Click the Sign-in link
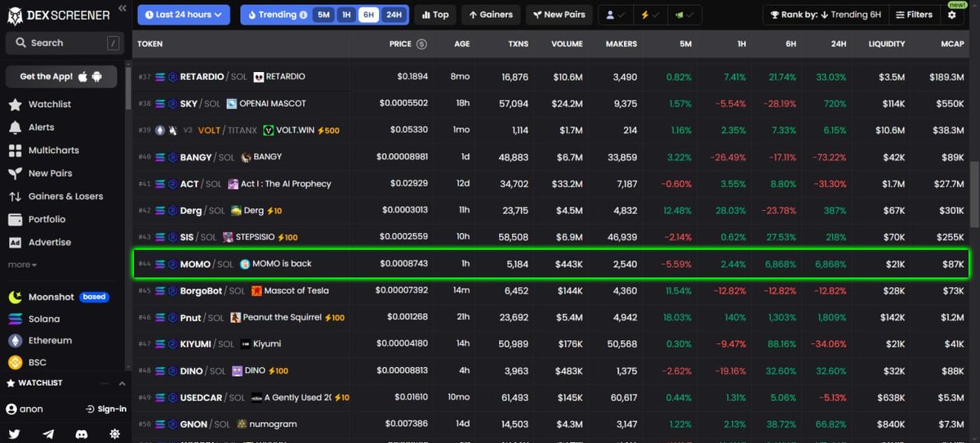This screenshot has height=443, width=980. click(106, 409)
